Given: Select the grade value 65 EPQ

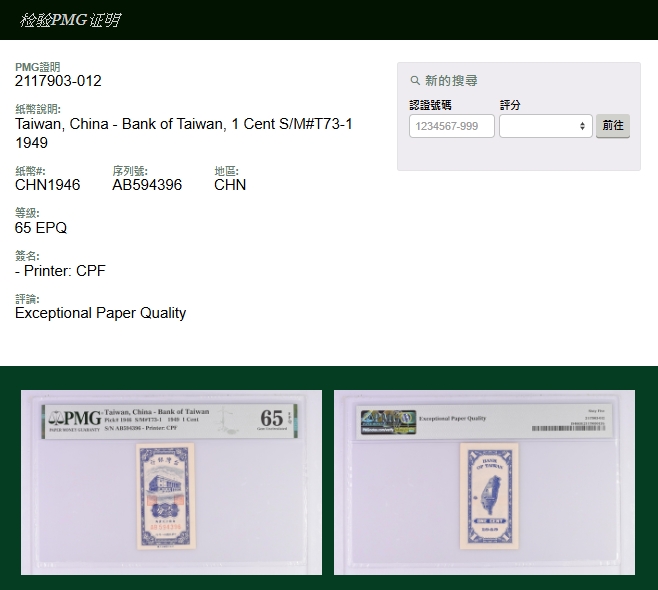Looking at the screenshot, I should coord(41,228).
